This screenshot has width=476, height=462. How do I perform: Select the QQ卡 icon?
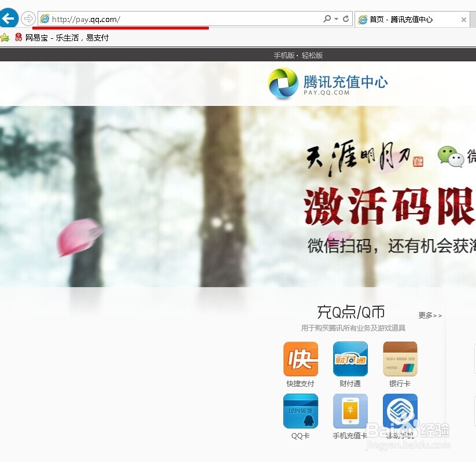click(301, 411)
